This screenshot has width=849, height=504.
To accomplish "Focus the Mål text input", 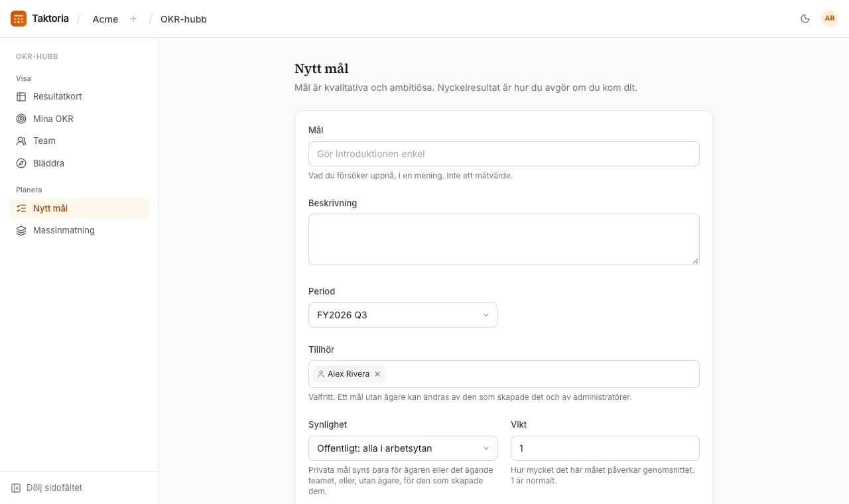I will pyautogui.click(x=504, y=154).
